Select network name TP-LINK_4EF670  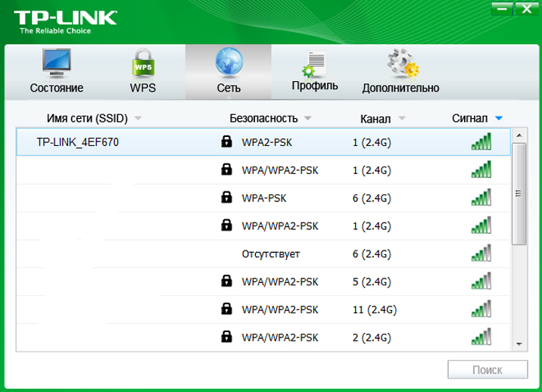coord(78,142)
